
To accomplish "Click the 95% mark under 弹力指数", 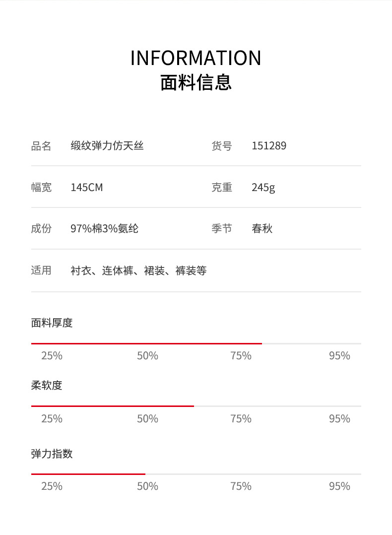I will pos(339,486).
